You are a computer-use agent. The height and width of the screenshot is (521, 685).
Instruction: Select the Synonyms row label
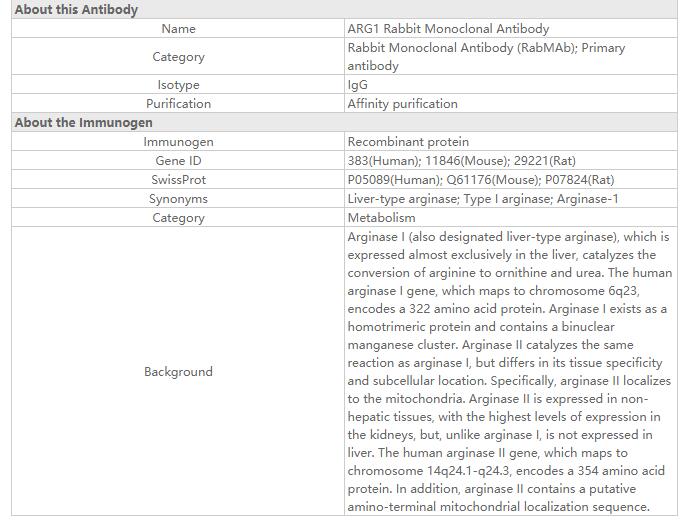pyautogui.click(x=178, y=199)
